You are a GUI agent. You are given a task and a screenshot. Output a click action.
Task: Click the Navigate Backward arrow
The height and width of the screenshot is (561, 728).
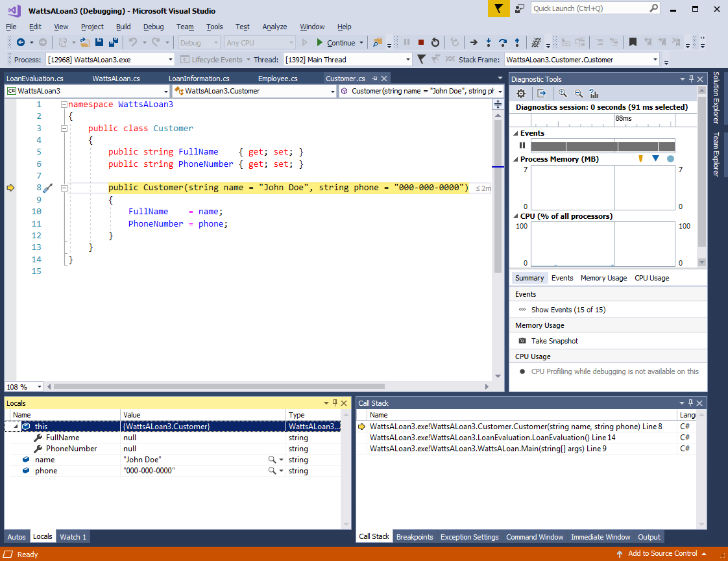coord(20,42)
